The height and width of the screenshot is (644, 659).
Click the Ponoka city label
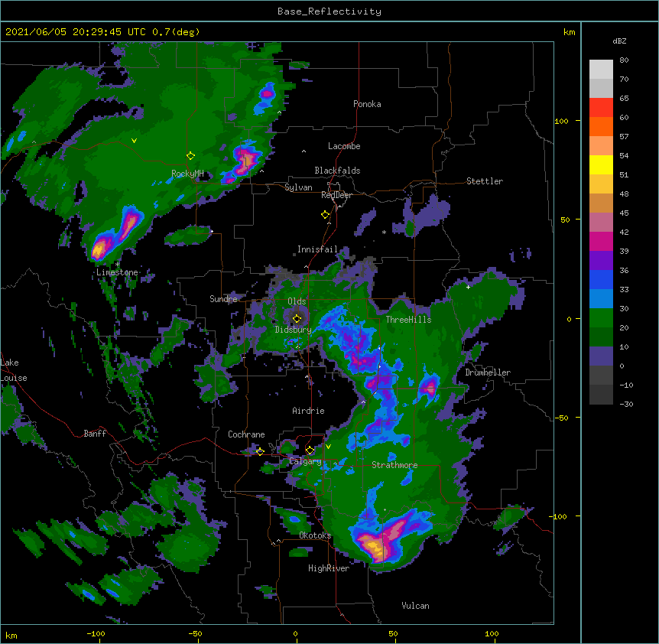click(367, 104)
